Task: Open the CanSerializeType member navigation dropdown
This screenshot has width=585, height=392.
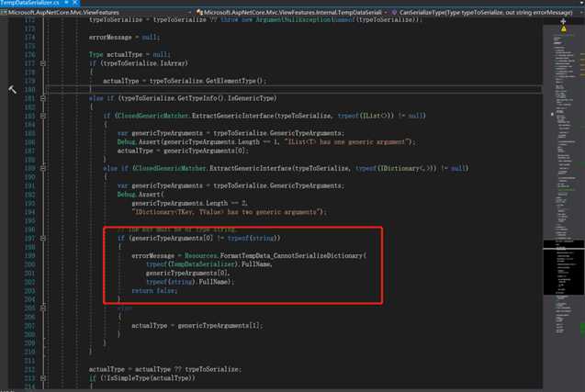Action: click(488, 12)
